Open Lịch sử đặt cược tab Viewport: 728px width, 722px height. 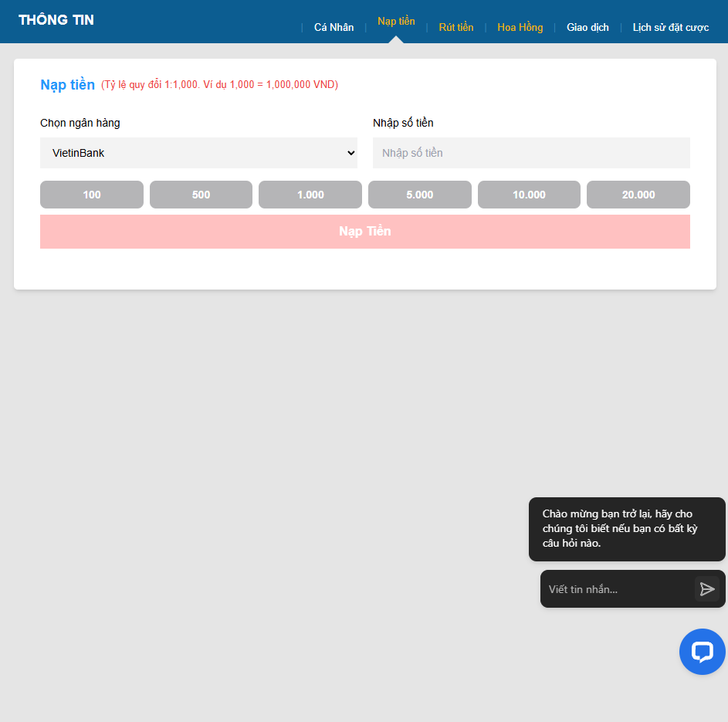coord(670,28)
